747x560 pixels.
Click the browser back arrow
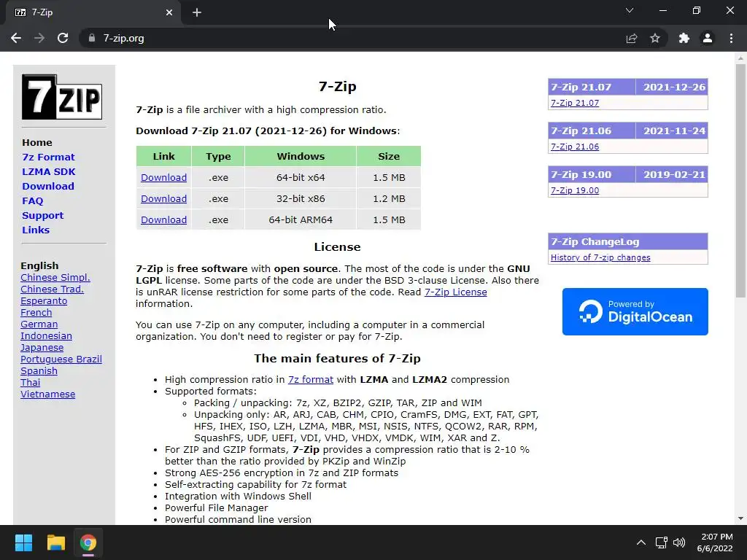point(16,38)
